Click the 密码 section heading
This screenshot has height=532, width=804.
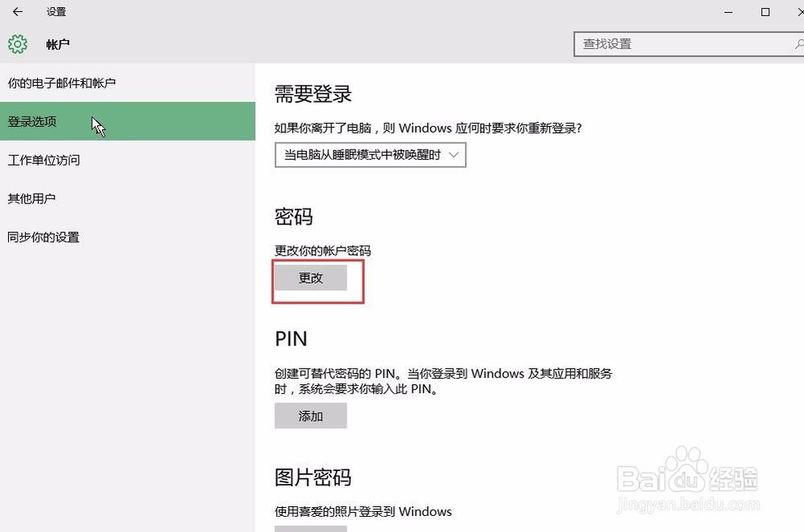294,216
